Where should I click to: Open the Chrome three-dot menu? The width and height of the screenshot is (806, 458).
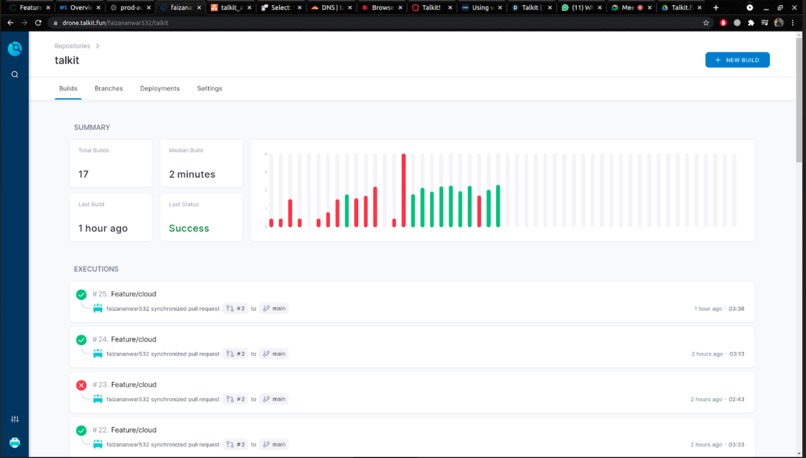793,23
